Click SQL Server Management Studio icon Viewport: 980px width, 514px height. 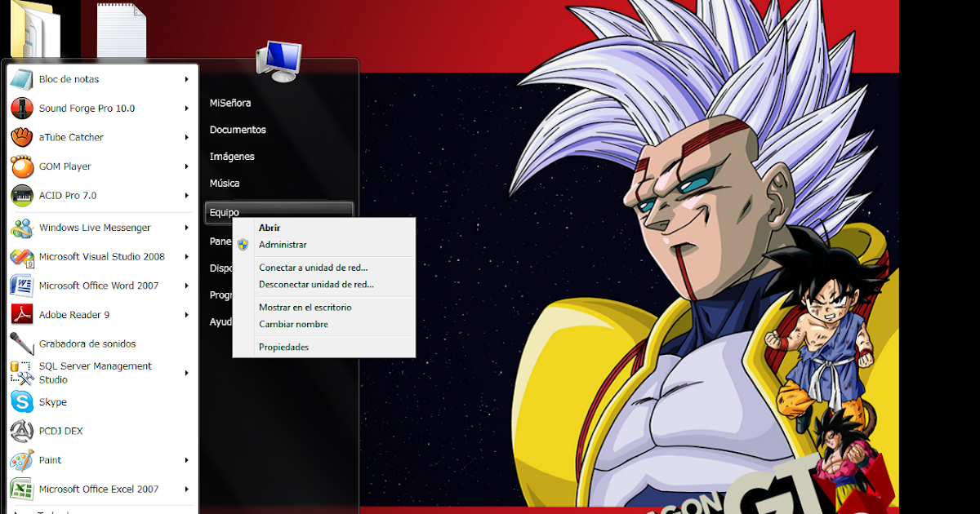(21, 373)
